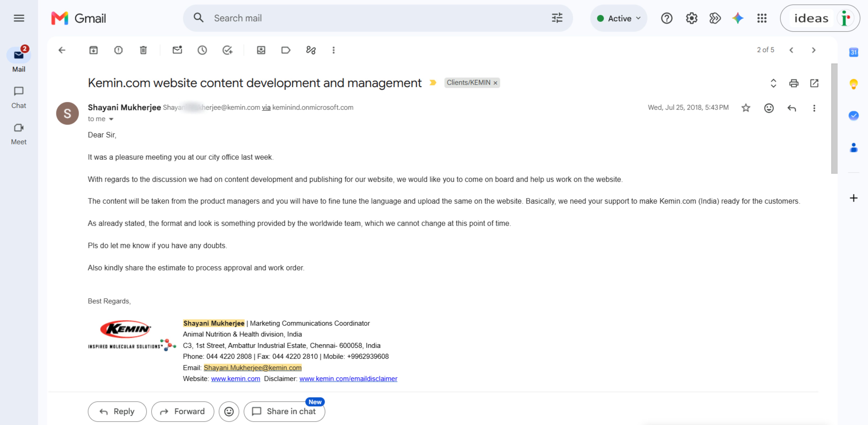Click the vertical scrollbar thumb
The image size is (868, 425).
(834, 118)
